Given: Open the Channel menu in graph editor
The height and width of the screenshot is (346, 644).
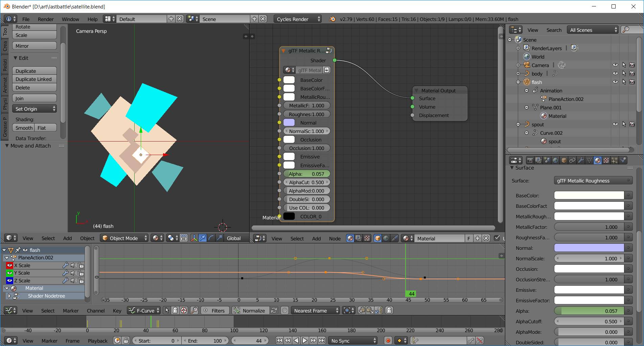Looking at the screenshot, I should click(96, 310).
